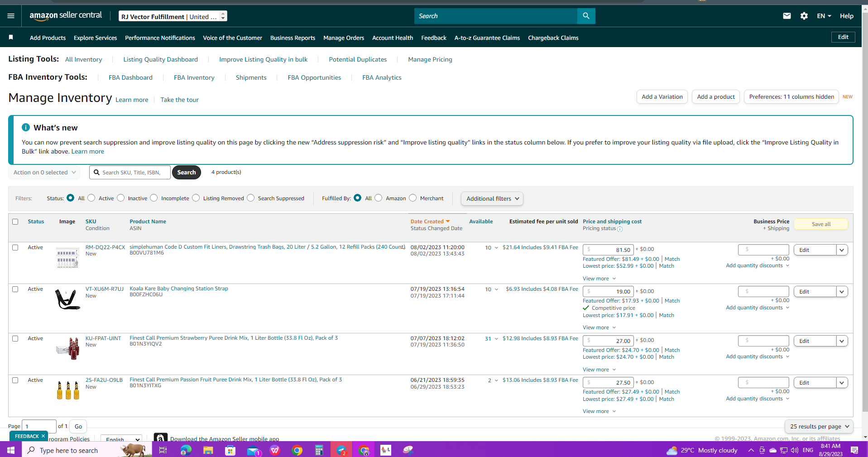
Task: Open FBA Dashboard tab
Action: point(130,77)
